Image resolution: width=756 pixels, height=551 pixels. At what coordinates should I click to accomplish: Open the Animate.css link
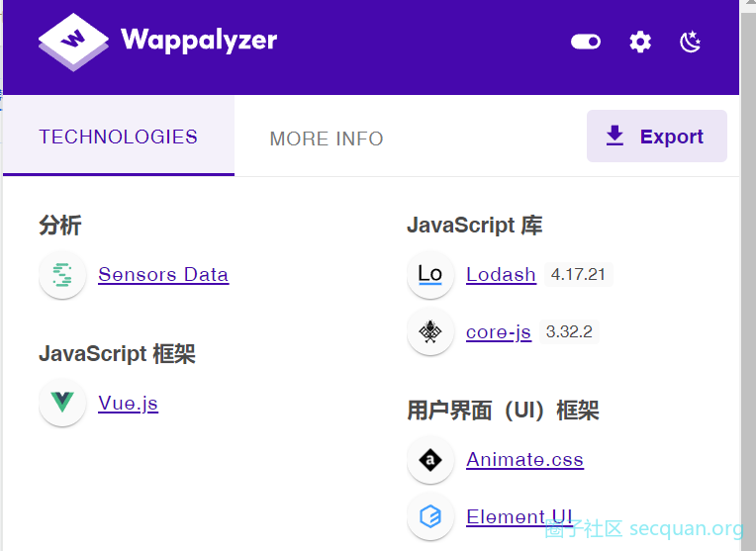click(x=525, y=459)
